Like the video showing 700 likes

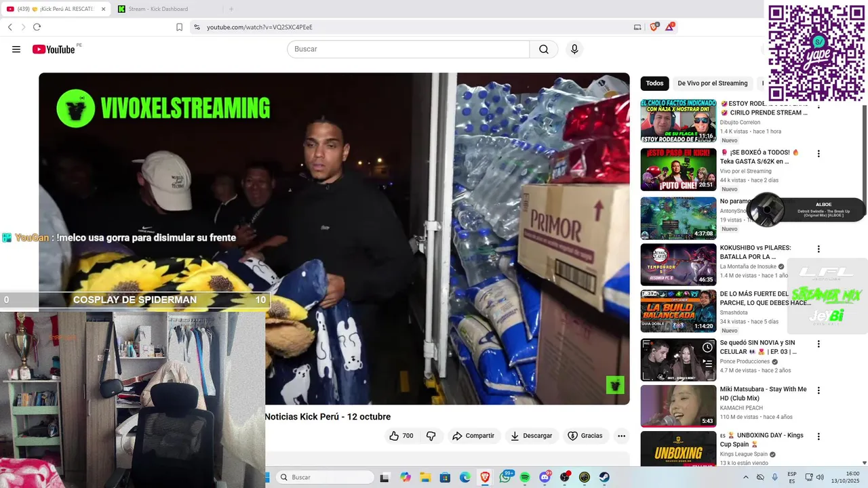(401, 436)
